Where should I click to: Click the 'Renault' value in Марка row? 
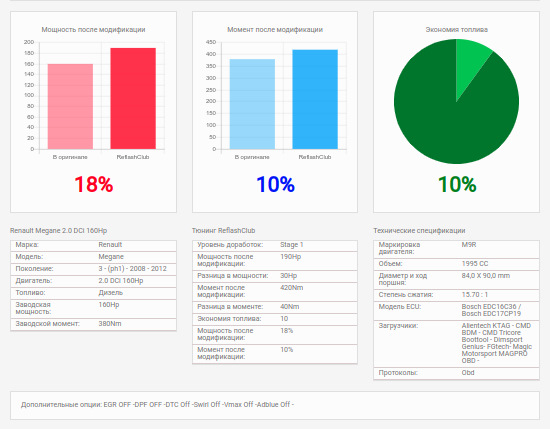pyautogui.click(x=110, y=244)
